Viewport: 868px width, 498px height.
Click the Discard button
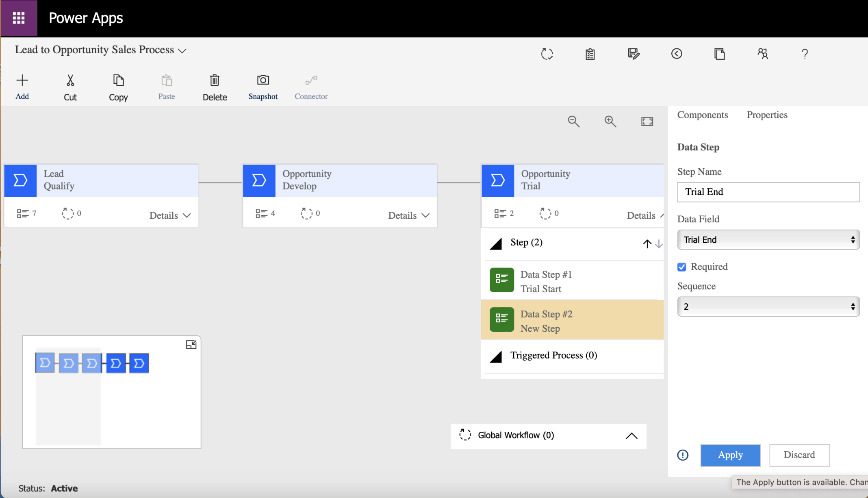pyautogui.click(x=799, y=455)
